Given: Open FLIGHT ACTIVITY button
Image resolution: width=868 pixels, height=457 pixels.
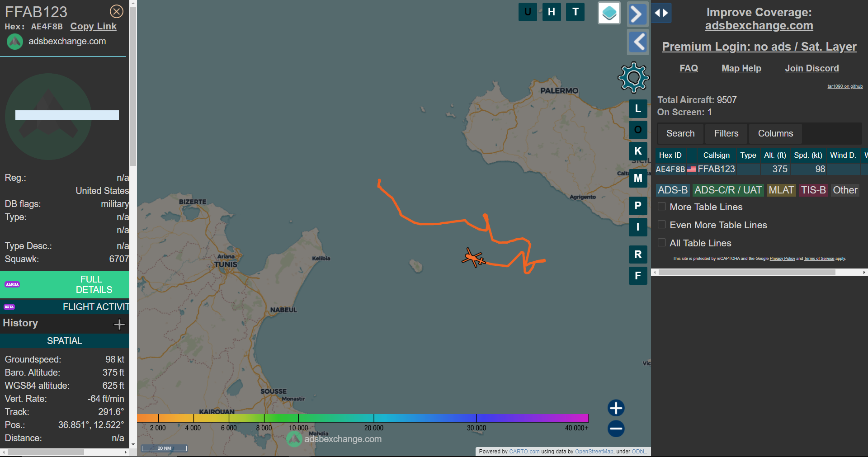Looking at the screenshot, I should [x=65, y=307].
